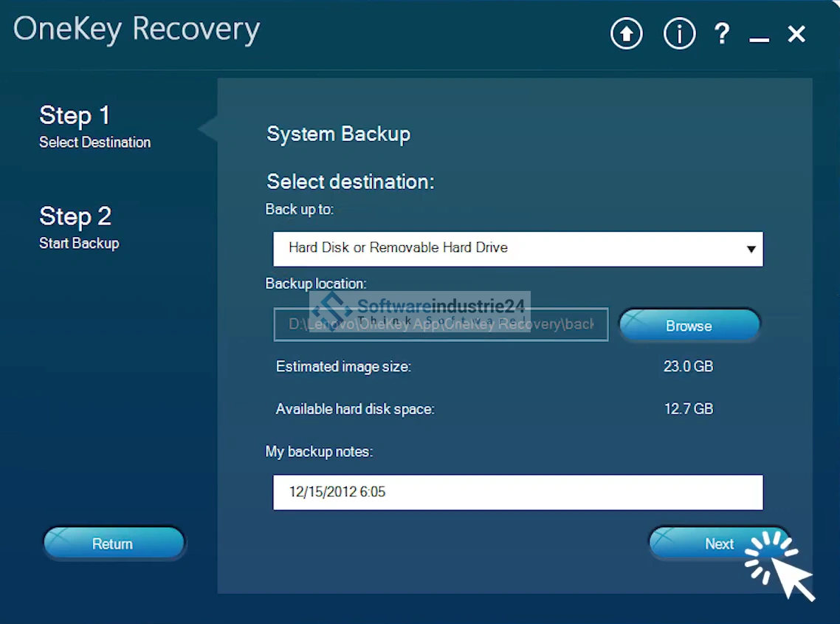Focus the My backup notes text field
This screenshot has width=840, height=624.
(x=517, y=492)
